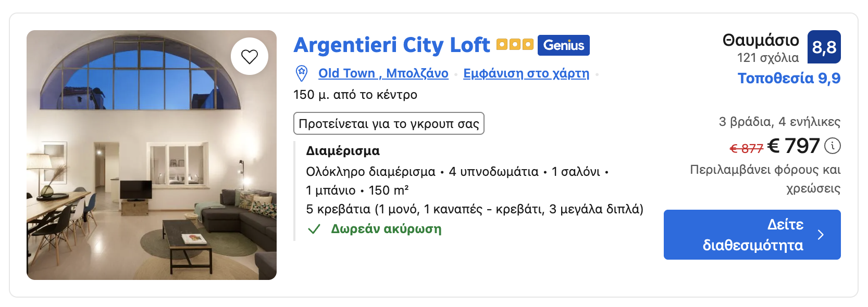This screenshot has width=868, height=307.
Task: Click the arrow inside the availability button
Action: click(821, 235)
